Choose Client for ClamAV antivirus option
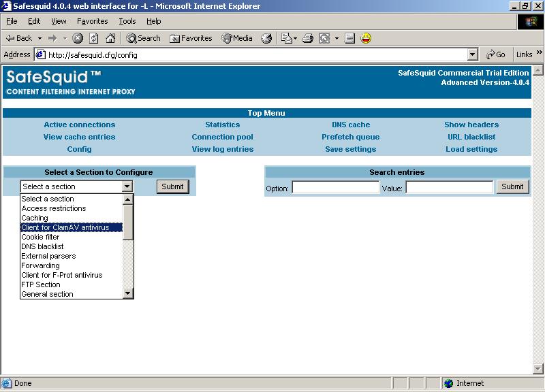Image resolution: width=545 pixels, height=392 pixels. [x=72, y=227]
